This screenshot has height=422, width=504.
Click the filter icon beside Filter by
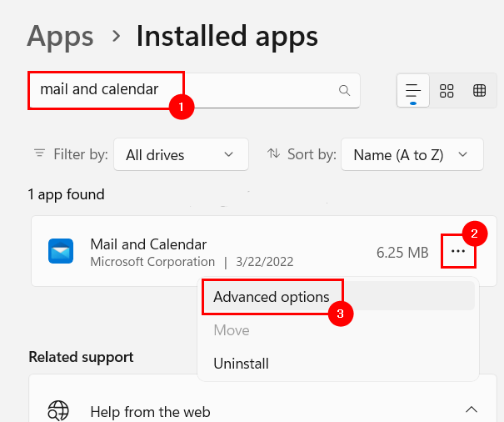[39, 153]
